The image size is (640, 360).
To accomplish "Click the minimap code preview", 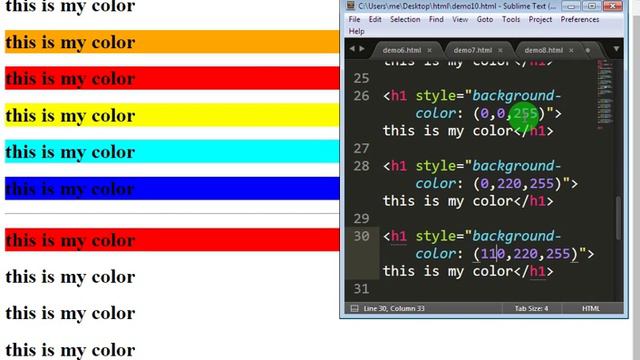I will (605, 94).
